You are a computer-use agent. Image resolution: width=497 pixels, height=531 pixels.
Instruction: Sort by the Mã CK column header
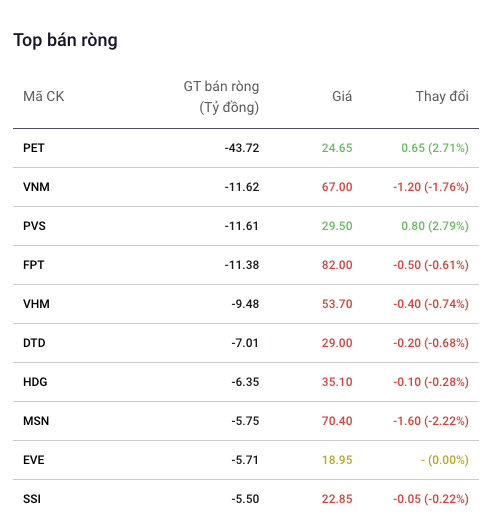44,97
